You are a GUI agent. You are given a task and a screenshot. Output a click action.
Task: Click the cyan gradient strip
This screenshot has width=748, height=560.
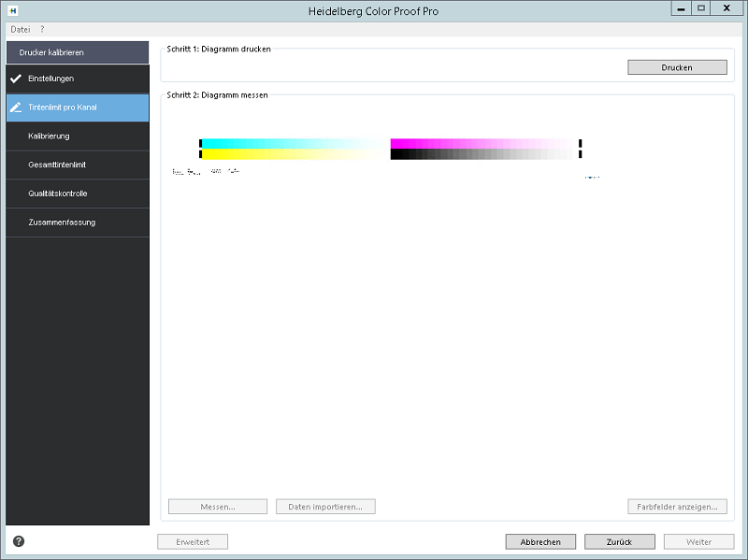pos(295,144)
